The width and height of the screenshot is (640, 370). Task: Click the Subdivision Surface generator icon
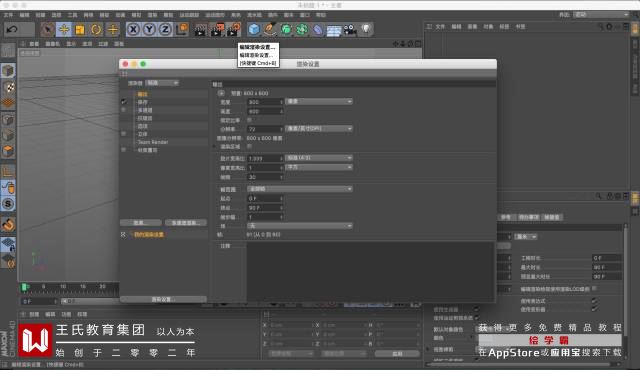tap(286, 29)
